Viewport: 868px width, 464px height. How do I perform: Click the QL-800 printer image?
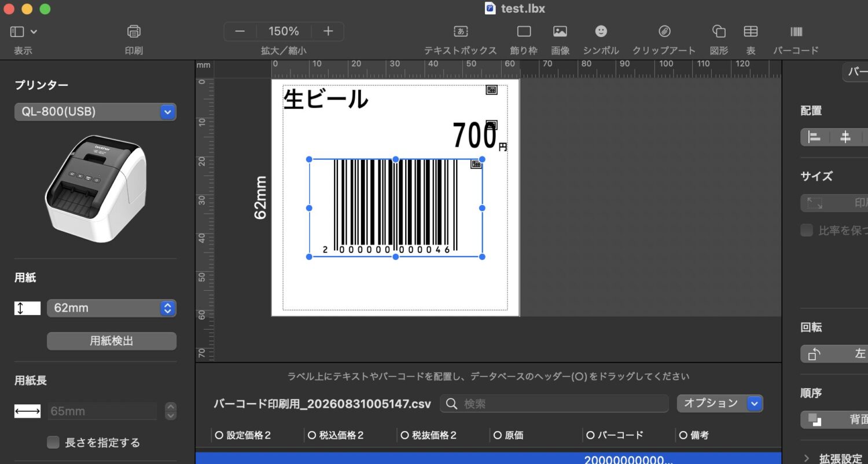point(95,188)
